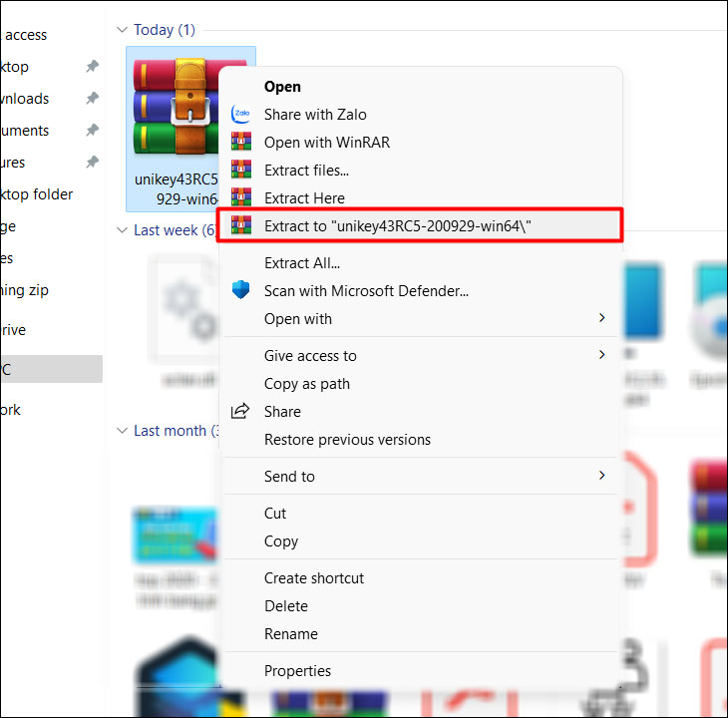Expand the Send to submenu
This screenshot has width=728, height=718.
click(601, 477)
